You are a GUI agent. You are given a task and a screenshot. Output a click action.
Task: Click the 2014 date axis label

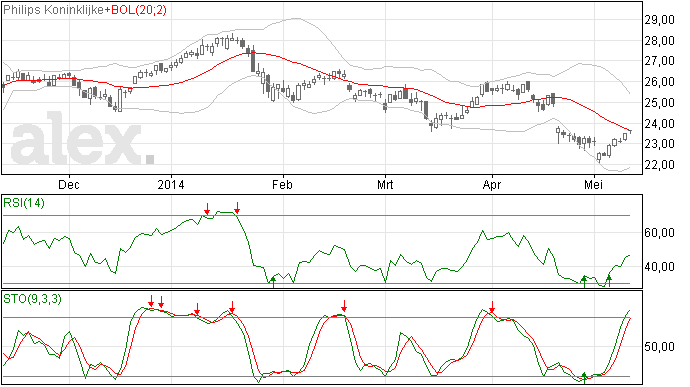(x=171, y=184)
